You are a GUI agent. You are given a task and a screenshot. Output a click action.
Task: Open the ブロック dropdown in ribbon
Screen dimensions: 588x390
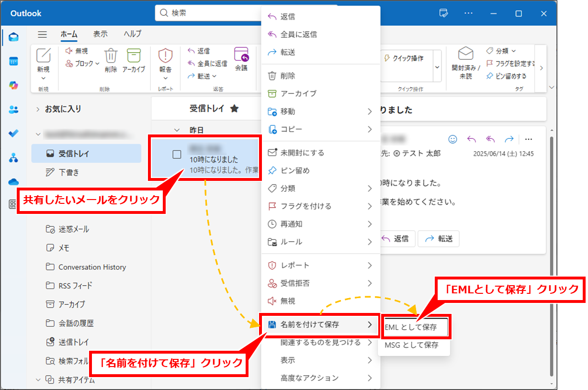pos(97,63)
